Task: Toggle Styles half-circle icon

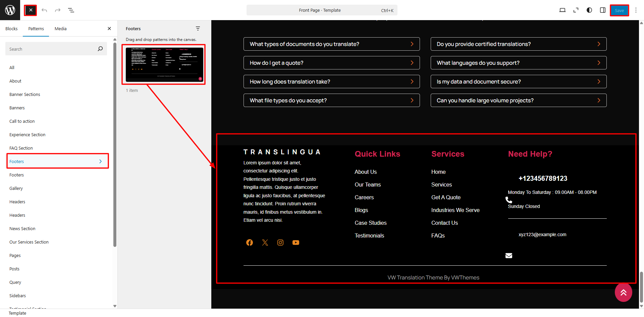Action: pyautogui.click(x=589, y=10)
